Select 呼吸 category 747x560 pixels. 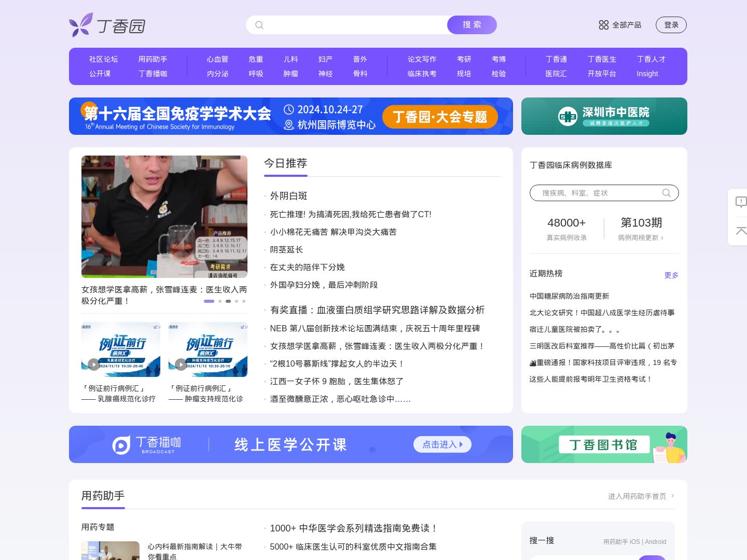click(256, 74)
